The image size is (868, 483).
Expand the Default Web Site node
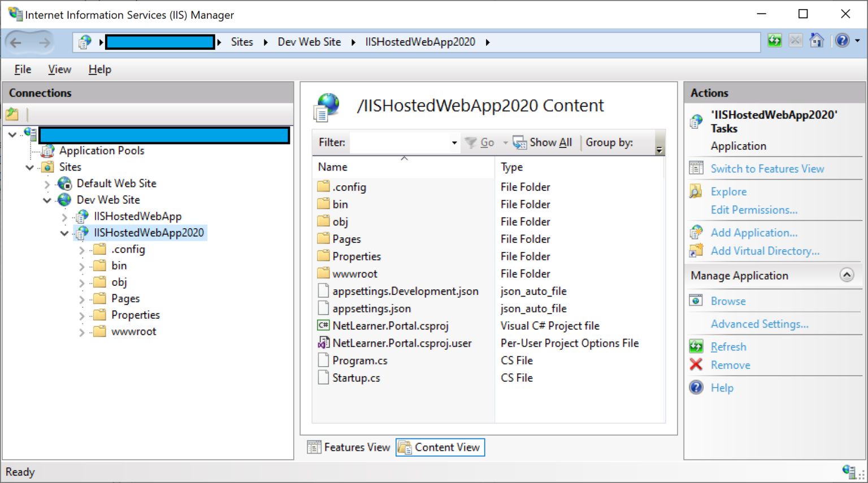click(47, 184)
